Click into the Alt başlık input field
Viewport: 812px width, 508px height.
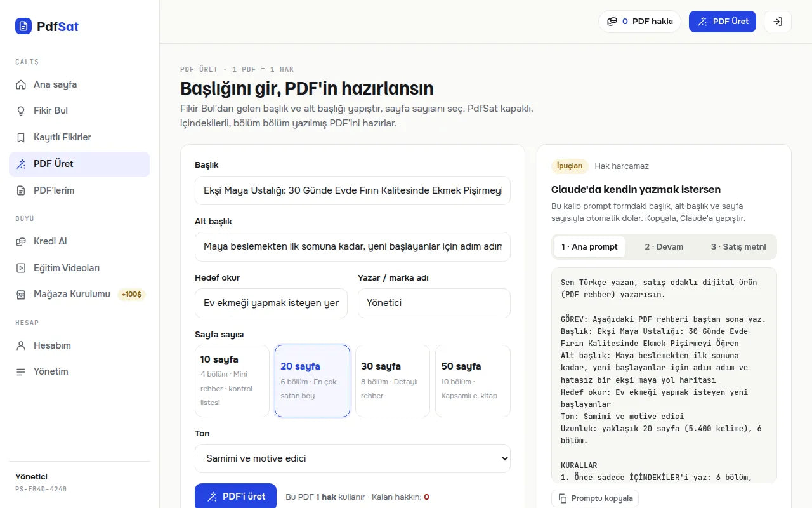click(x=353, y=246)
